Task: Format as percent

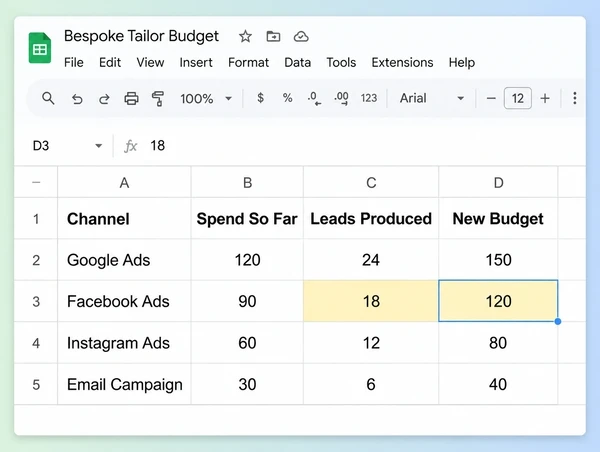Action: click(x=287, y=98)
